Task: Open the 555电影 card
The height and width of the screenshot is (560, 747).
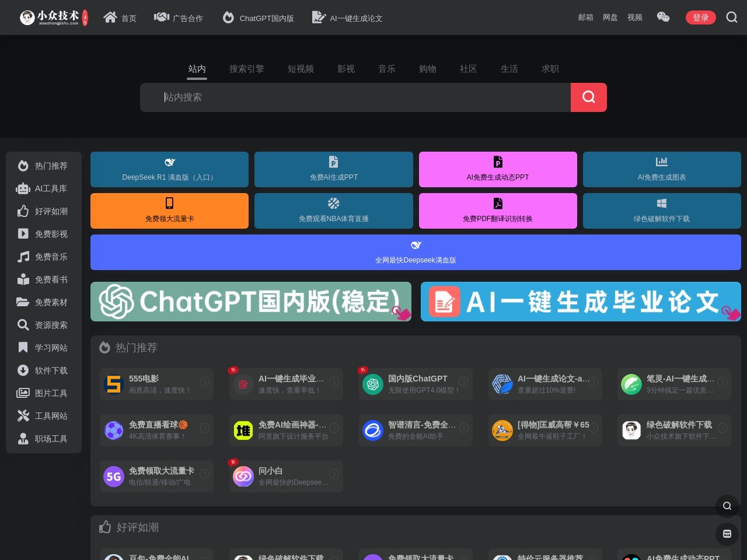Action: [x=156, y=384]
